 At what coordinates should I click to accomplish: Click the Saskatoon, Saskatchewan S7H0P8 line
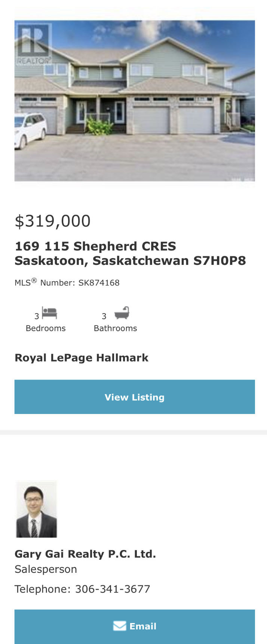coord(130,261)
